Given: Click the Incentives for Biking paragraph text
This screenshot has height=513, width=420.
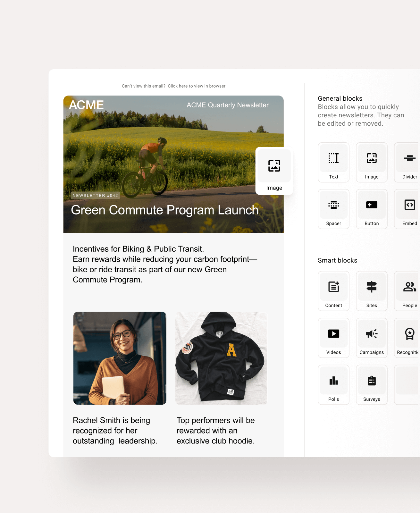Looking at the screenshot, I should (x=165, y=264).
